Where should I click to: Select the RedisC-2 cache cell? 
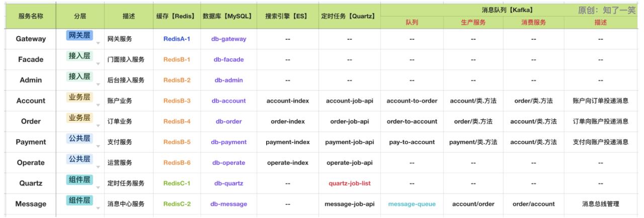point(177,204)
